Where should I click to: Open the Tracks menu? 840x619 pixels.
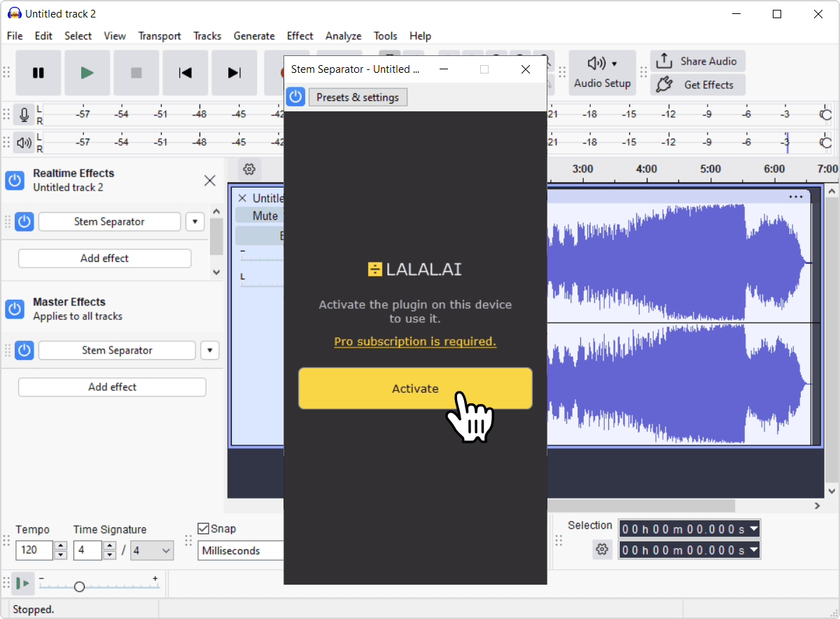pos(207,36)
